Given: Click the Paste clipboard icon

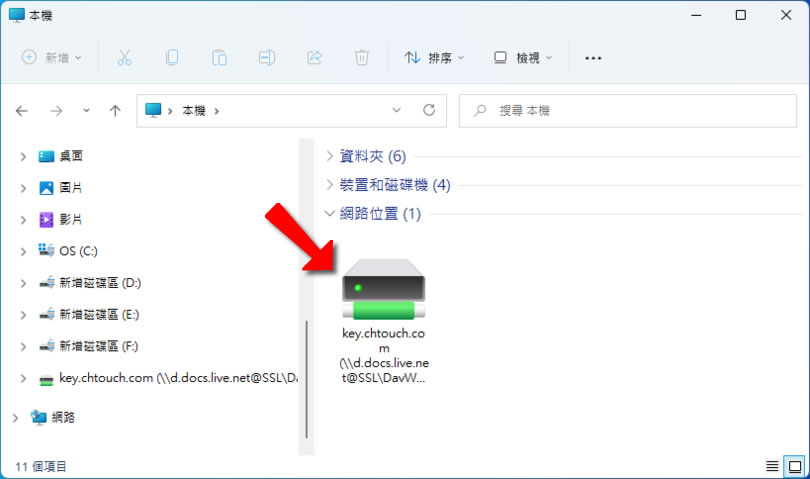Looking at the screenshot, I should [219, 57].
